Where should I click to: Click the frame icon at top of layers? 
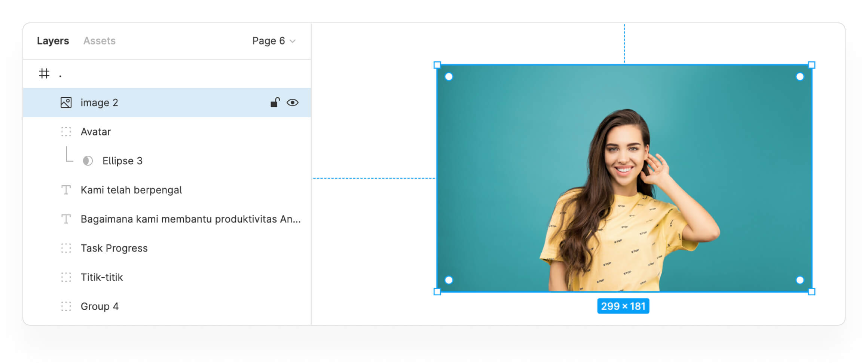(44, 73)
